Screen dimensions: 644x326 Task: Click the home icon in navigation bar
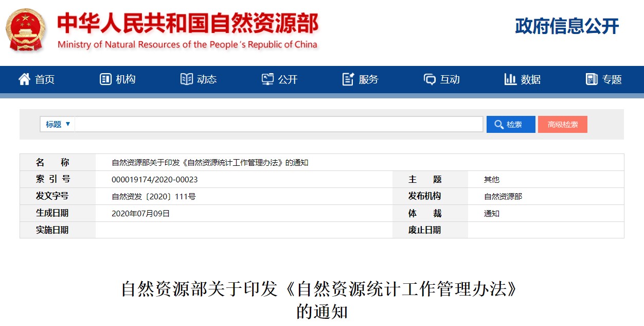pos(24,79)
